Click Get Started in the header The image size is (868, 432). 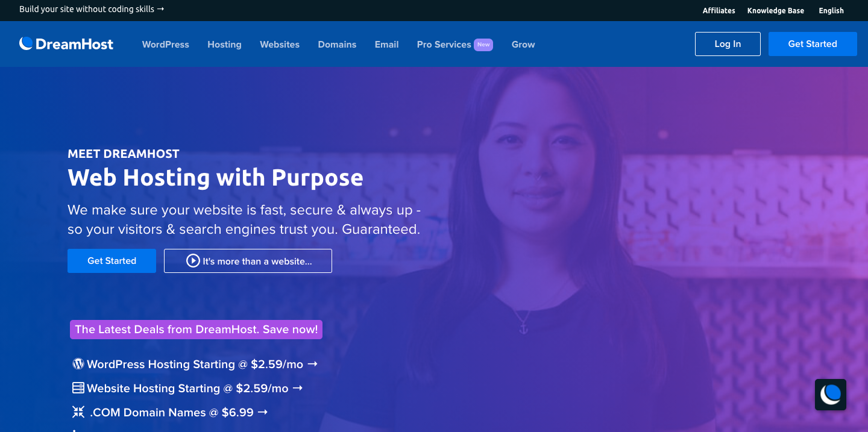coord(813,44)
